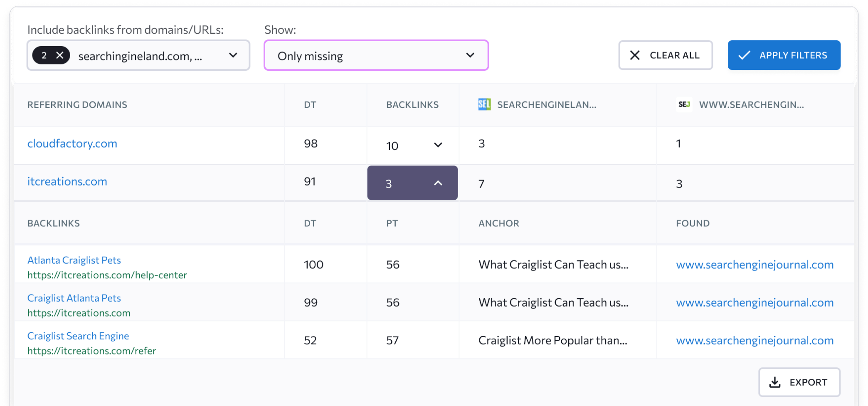Open the Craiglist Atlanta Pets backlink
The image size is (868, 406).
[74, 298]
